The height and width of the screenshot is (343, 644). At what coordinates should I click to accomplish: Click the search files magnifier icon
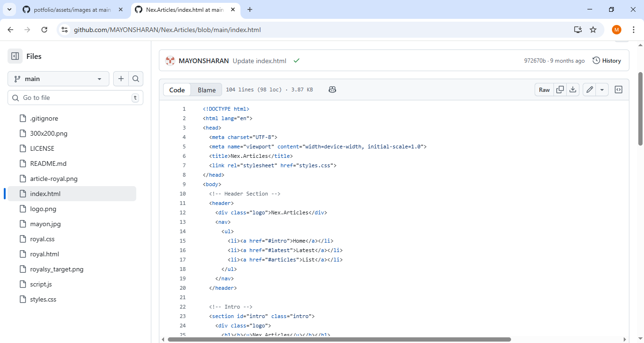coord(136,79)
